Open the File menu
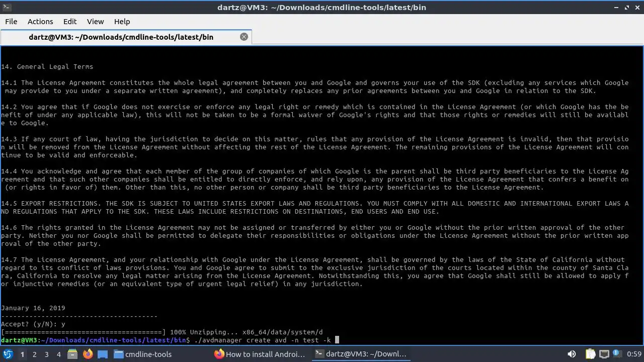The width and height of the screenshot is (644, 362). [11, 22]
